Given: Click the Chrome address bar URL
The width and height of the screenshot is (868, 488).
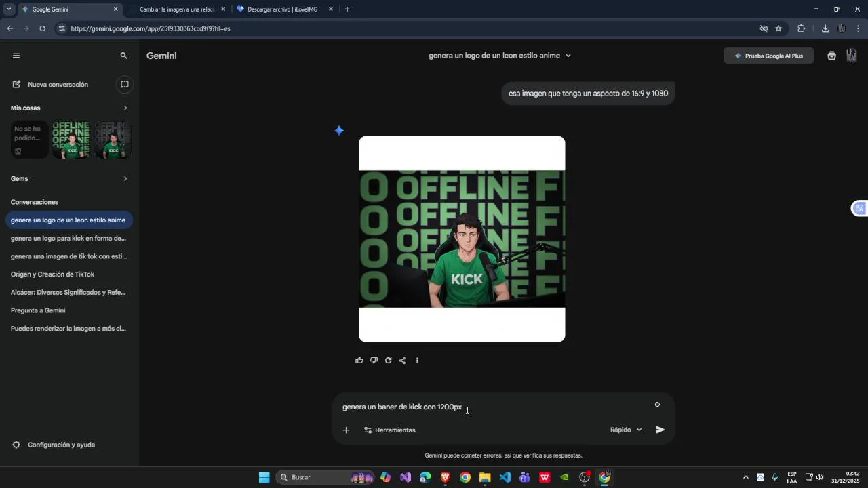Looking at the screenshot, I should (x=151, y=28).
